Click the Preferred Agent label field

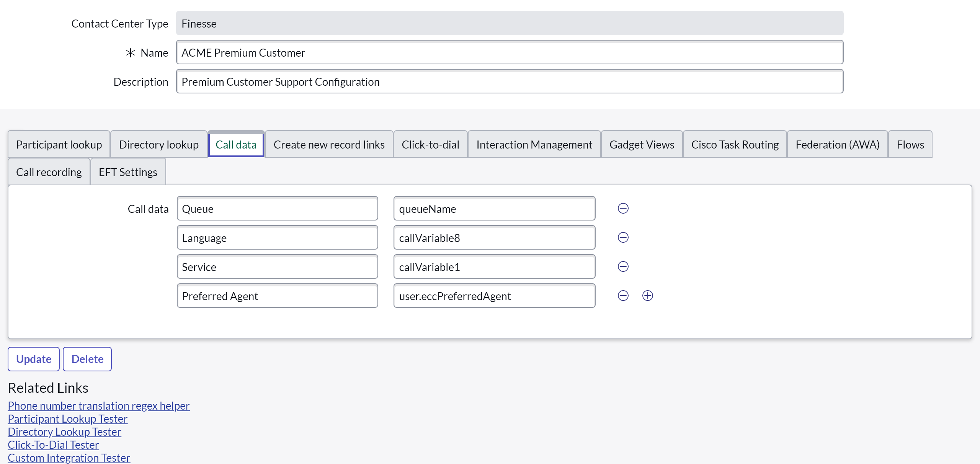277,296
